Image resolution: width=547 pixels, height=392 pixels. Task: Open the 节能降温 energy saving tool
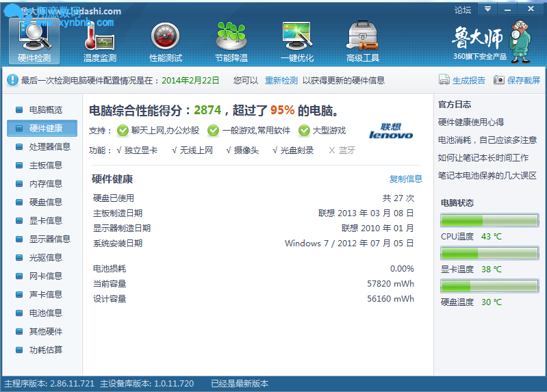[231, 41]
